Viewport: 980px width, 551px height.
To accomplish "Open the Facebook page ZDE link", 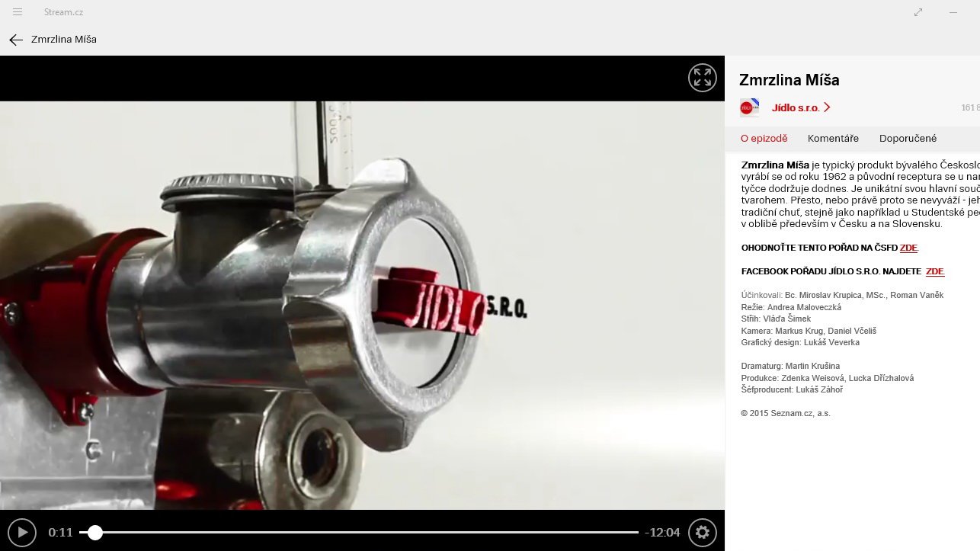I will (935, 271).
